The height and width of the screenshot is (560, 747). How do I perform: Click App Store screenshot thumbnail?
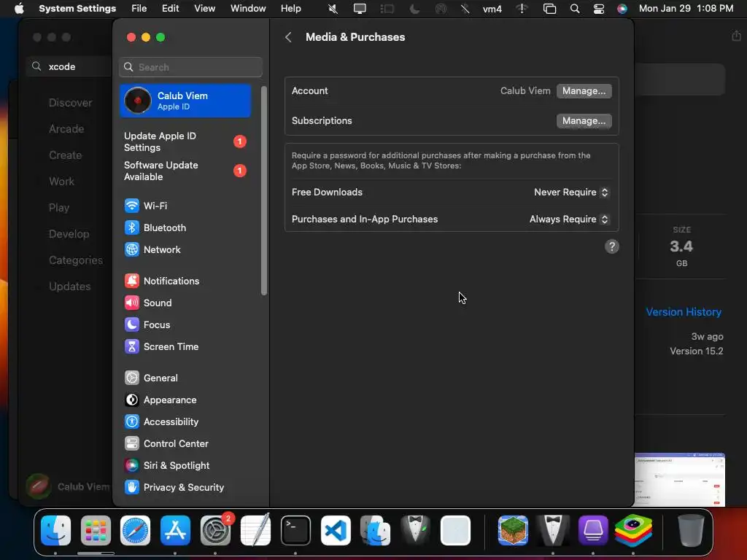point(680,480)
